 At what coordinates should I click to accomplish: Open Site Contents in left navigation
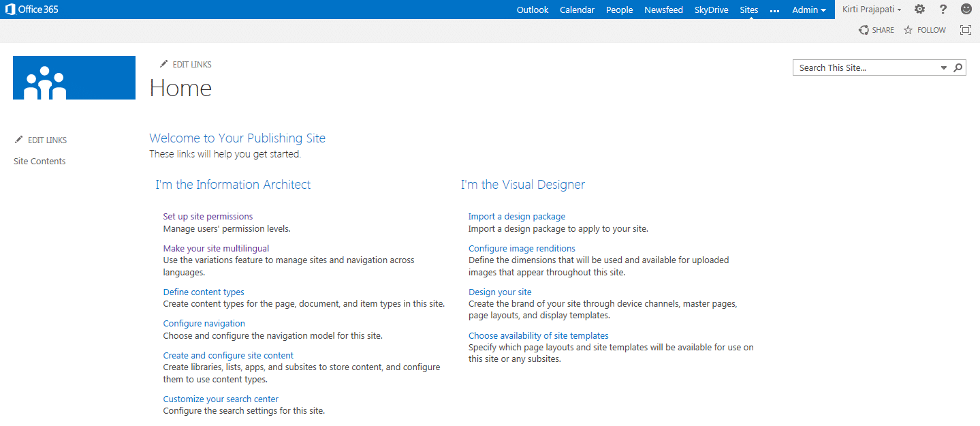coord(39,162)
